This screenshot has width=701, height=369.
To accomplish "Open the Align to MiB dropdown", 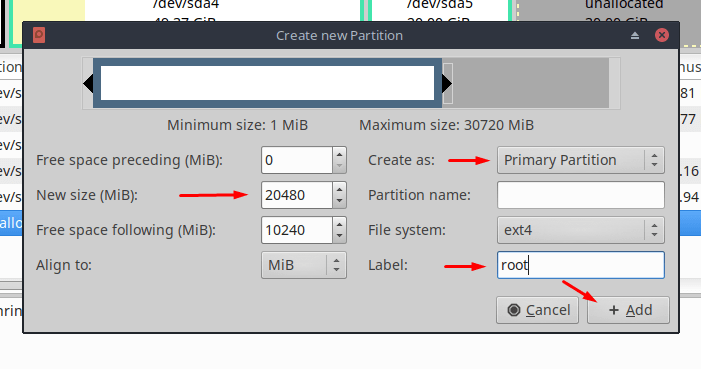I will [x=304, y=265].
